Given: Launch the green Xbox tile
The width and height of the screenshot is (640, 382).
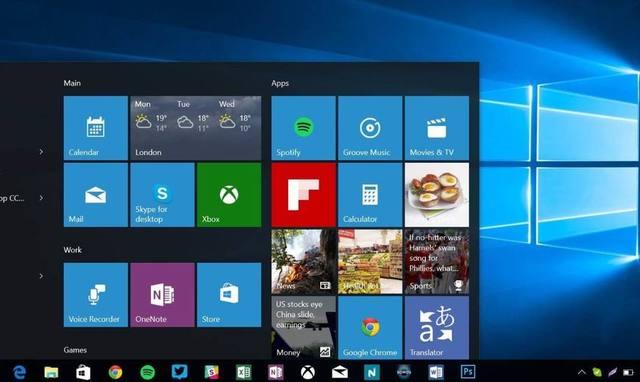Looking at the screenshot, I should point(229,195).
